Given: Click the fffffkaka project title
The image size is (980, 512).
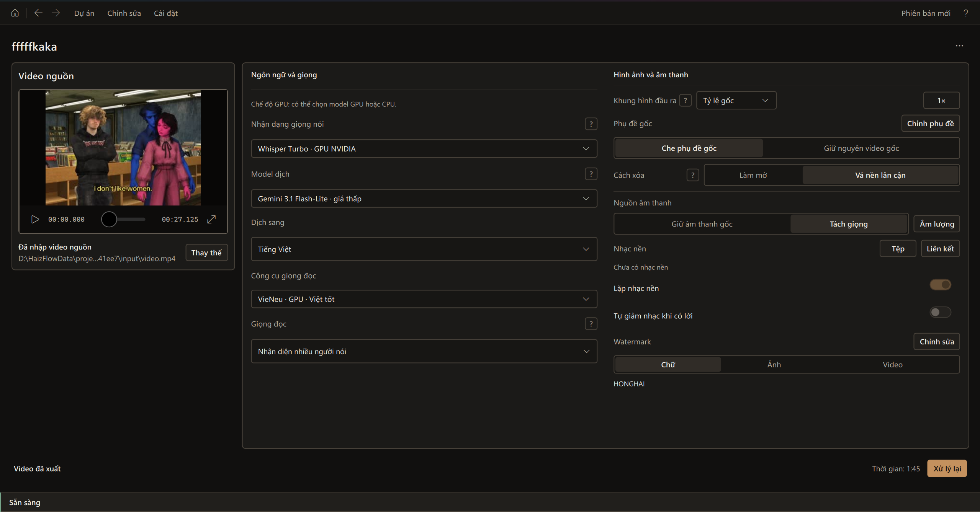Looking at the screenshot, I should tap(34, 47).
